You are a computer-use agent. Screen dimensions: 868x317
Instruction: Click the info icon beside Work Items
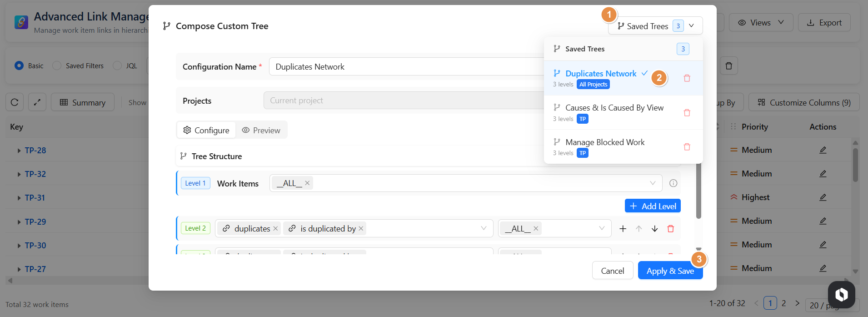pos(673,183)
